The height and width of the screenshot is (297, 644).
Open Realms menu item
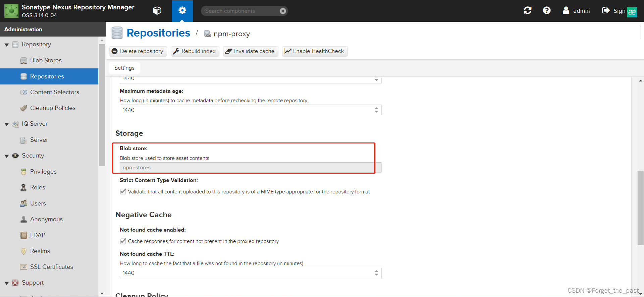point(40,251)
